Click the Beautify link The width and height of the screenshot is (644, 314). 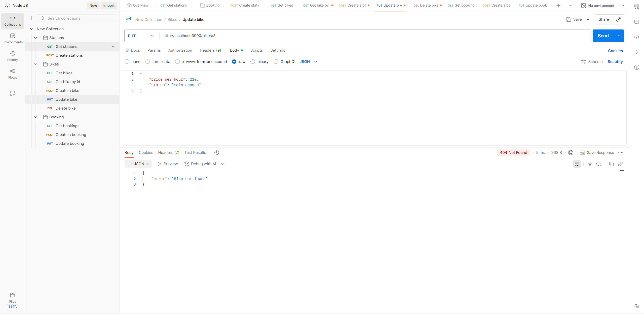click(615, 62)
